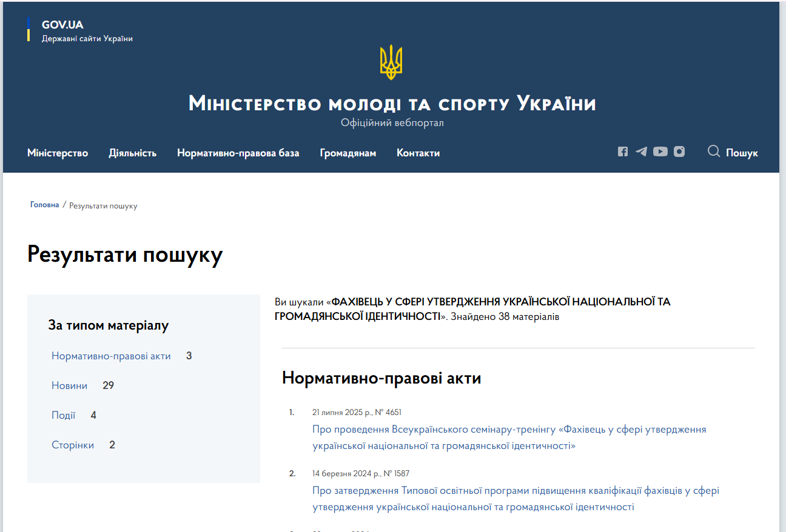Open the Державні сайти України link
The image size is (786, 532).
87,39
